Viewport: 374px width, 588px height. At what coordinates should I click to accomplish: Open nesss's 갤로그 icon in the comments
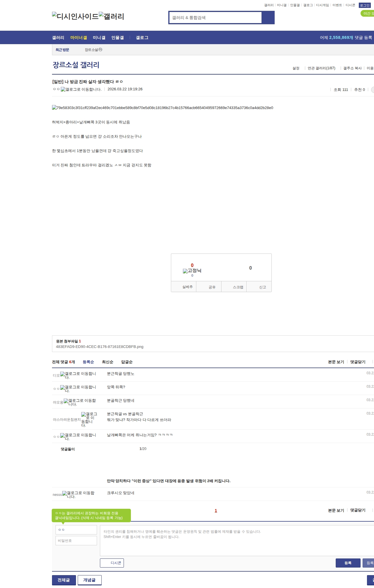click(78, 495)
